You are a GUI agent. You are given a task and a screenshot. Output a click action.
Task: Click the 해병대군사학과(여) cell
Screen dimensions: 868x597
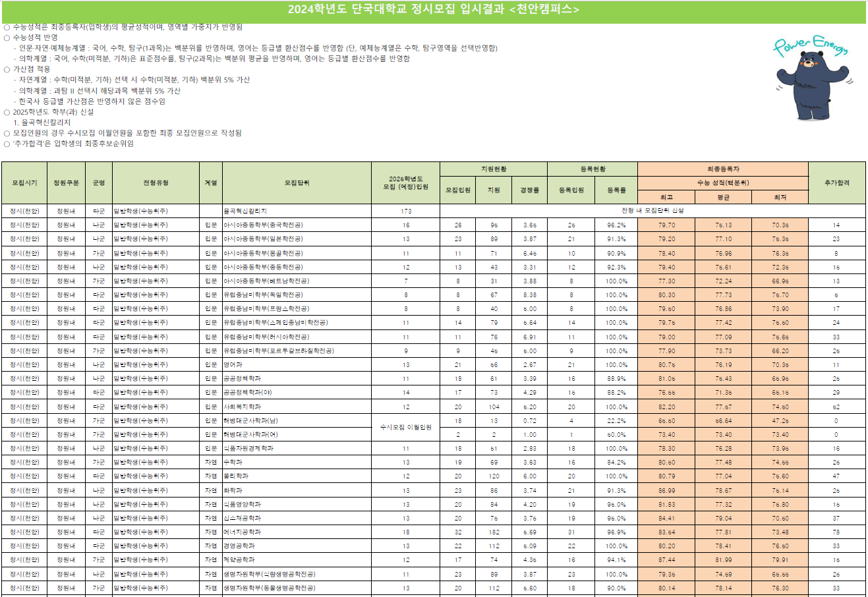click(x=297, y=434)
